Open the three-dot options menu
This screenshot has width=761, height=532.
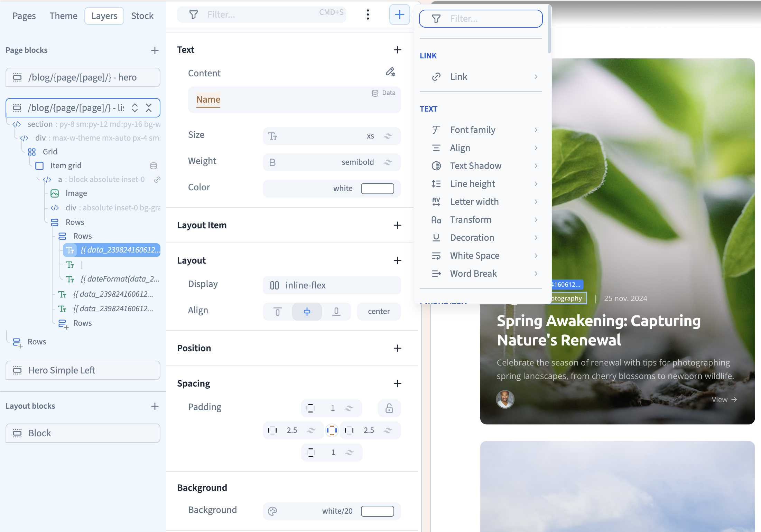(x=368, y=15)
